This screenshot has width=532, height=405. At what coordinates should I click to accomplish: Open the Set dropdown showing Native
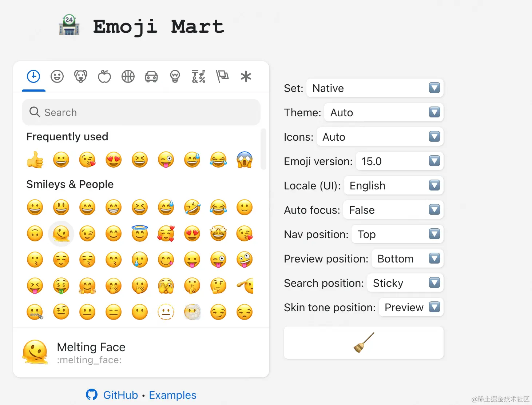375,88
